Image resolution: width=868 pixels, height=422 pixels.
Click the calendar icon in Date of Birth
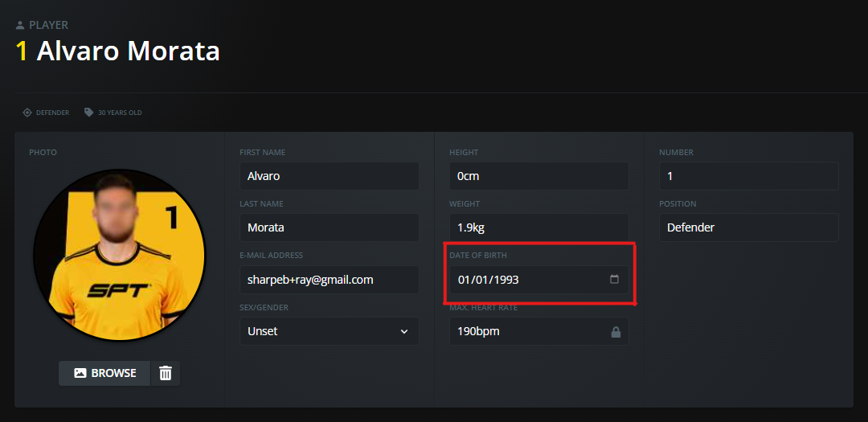(x=614, y=279)
